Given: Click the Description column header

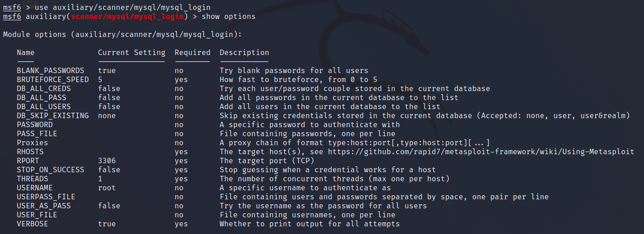Looking at the screenshot, I should pyautogui.click(x=244, y=53).
